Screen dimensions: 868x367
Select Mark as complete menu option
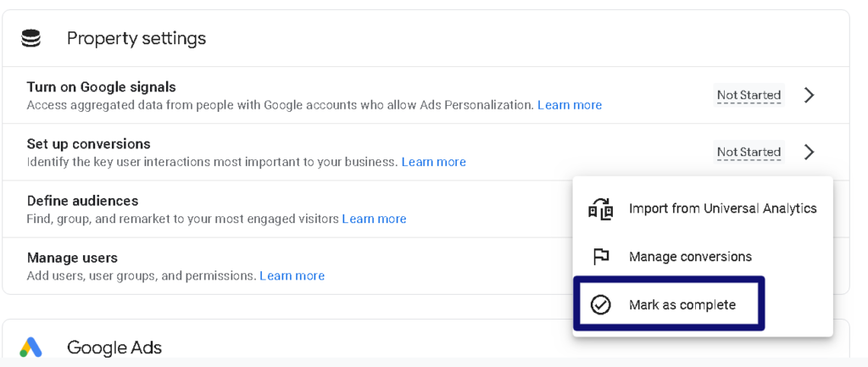[670, 304]
